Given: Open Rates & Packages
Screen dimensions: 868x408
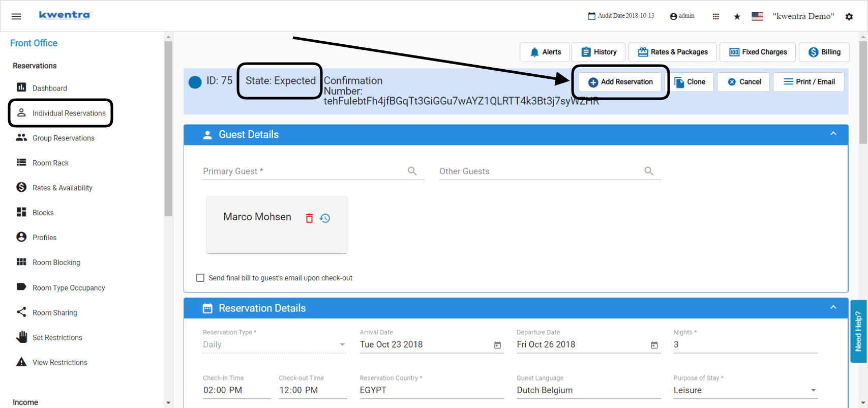Looking at the screenshot, I should pos(672,52).
